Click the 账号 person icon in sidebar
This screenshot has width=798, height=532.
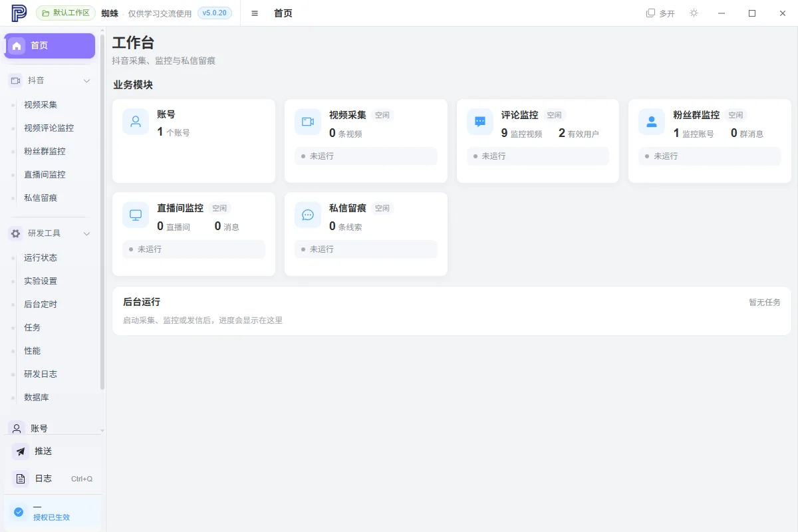pyautogui.click(x=16, y=429)
